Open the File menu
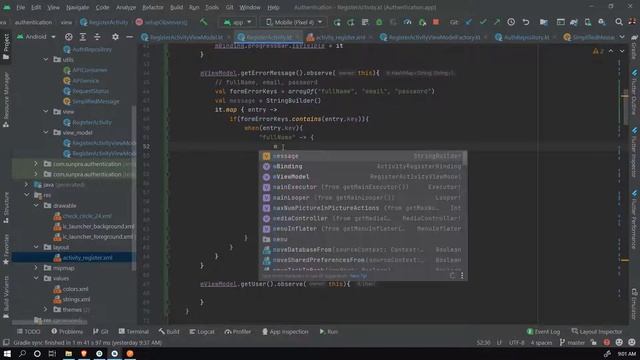The image size is (640, 360). pyautogui.click(x=20, y=7)
